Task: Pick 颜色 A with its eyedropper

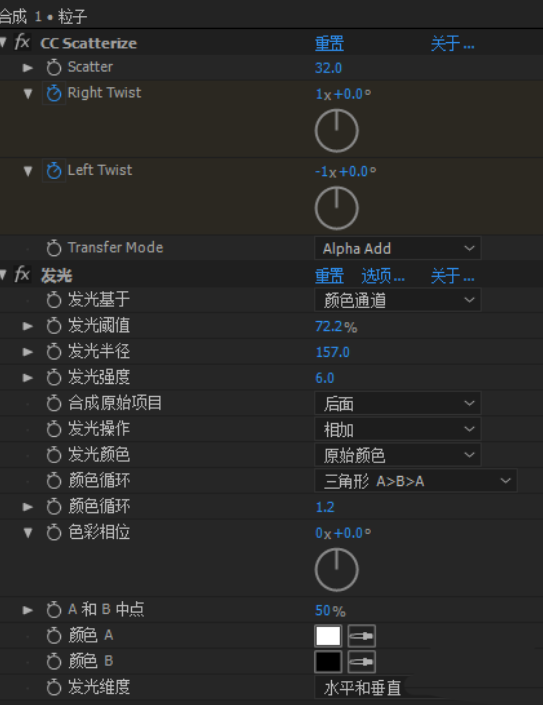Action: pos(361,636)
